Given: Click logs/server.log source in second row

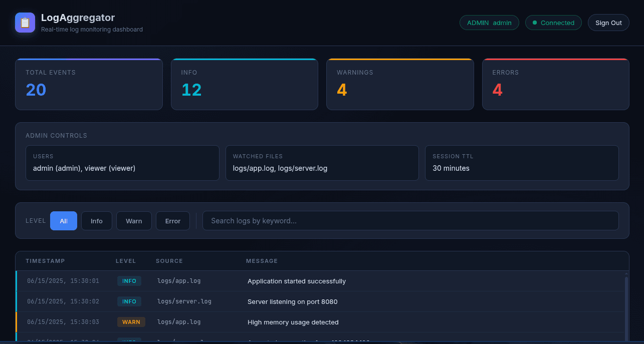Looking at the screenshot, I should click(x=184, y=301).
